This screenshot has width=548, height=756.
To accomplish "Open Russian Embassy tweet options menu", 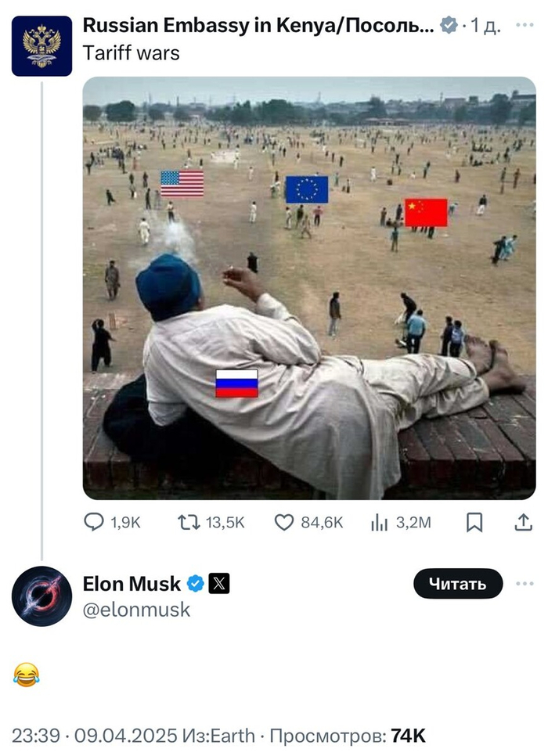I will click(524, 26).
